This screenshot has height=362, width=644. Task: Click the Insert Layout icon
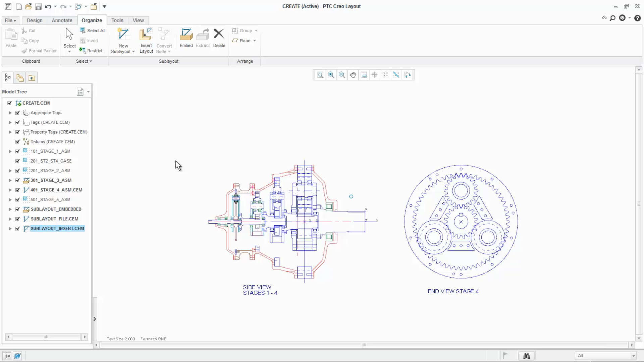(x=146, y=34)
